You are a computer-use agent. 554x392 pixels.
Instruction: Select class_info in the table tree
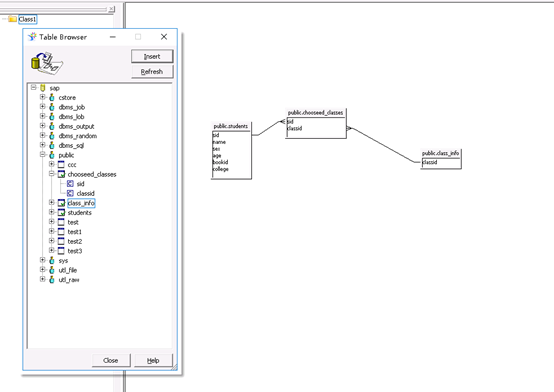[81, 203]
